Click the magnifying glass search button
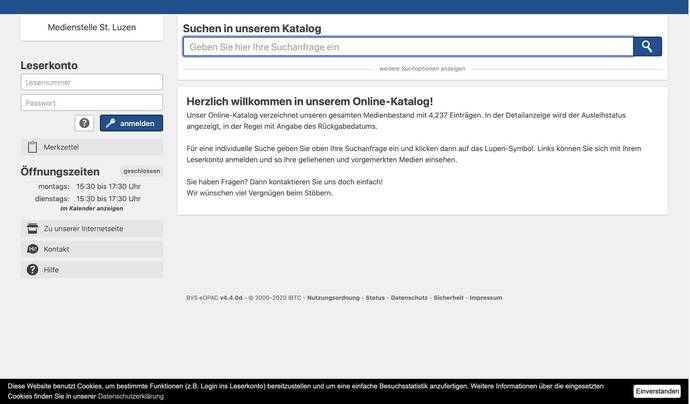 click(x=647, y=46)
